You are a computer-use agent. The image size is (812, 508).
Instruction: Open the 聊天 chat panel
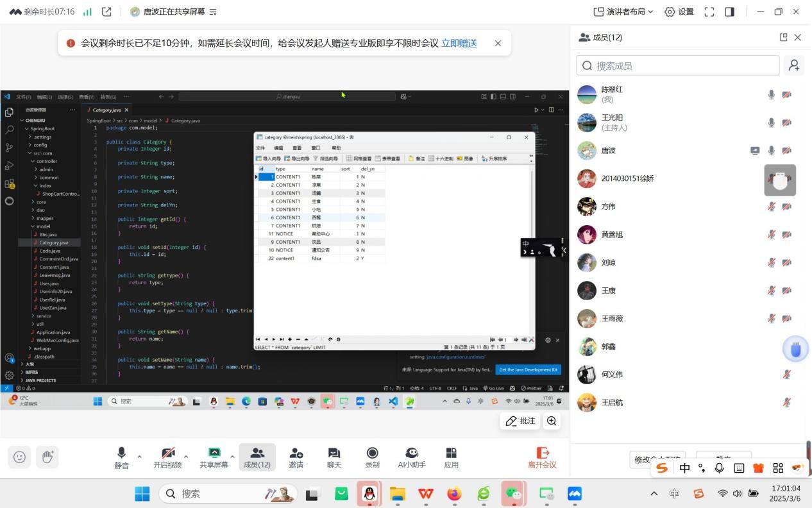[x=334, y=457]
